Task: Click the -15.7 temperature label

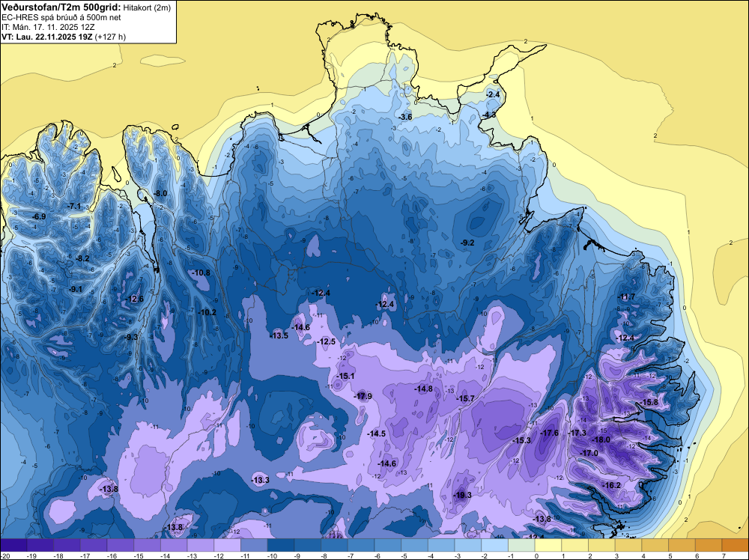Action: [x=466, y=398]
